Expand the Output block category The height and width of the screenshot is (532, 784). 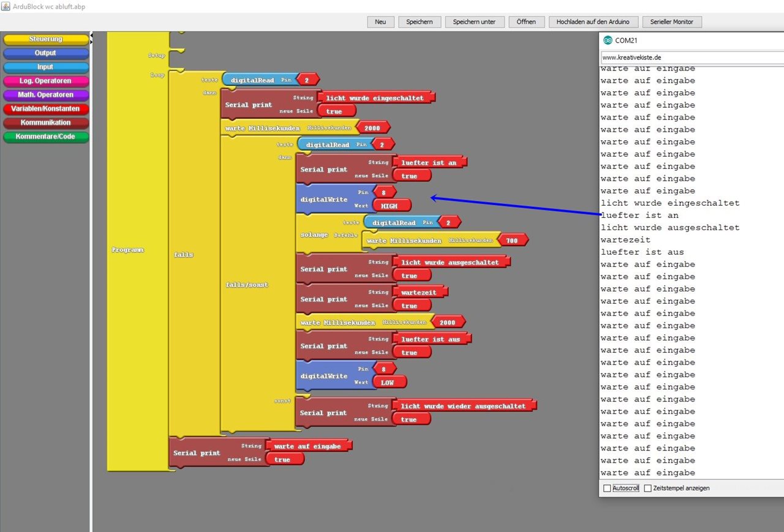pyautogui.click(x=46, y=53)
